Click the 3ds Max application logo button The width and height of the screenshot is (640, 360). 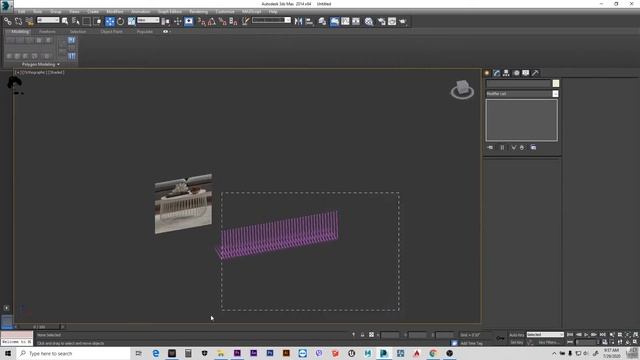6,5
